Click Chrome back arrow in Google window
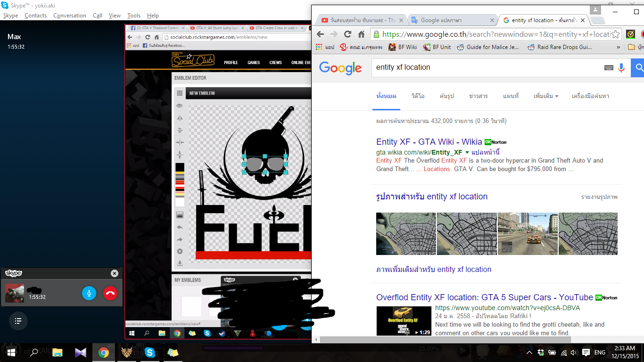Image resolution: width=644 pixels, height=362 pixels. (320, 34)
